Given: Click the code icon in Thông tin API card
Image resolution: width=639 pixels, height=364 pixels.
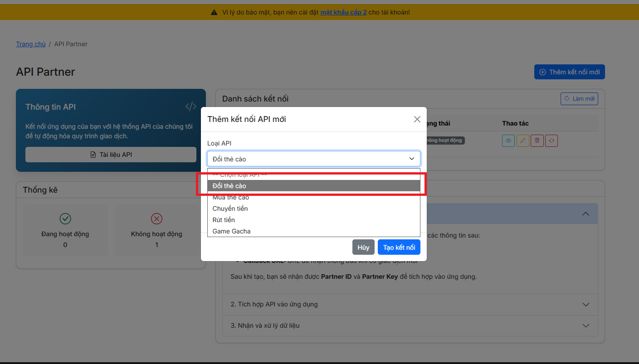Looking at the screenshot, I should 190,107.
